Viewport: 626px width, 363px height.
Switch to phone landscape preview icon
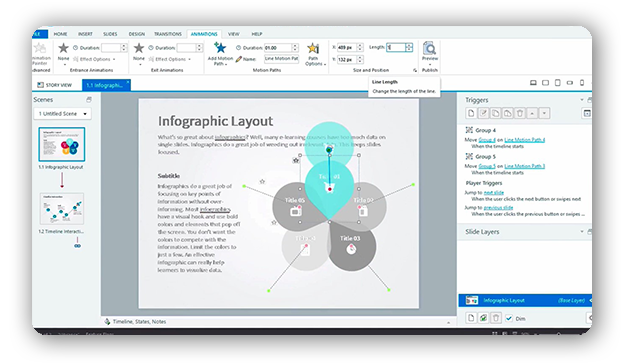(570, 83)
